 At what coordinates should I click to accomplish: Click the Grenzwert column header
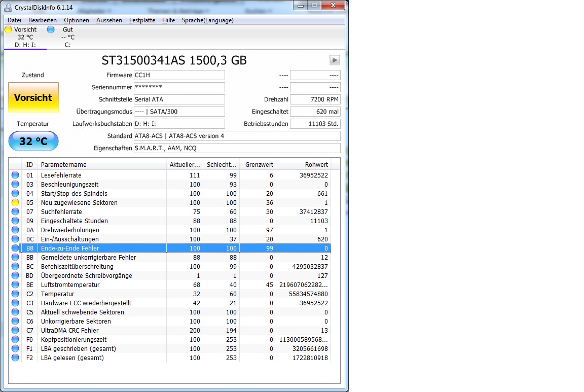(258, 165)
